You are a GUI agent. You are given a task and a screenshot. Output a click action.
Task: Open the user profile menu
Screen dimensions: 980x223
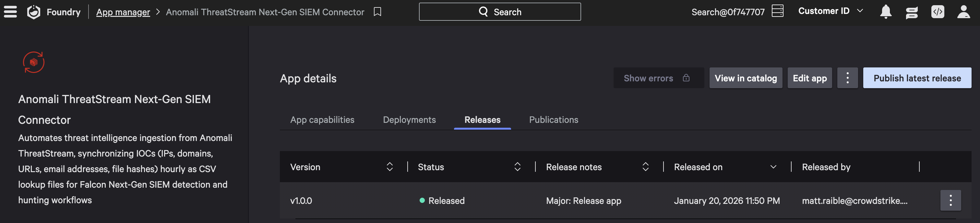click(x=964, y=12)
